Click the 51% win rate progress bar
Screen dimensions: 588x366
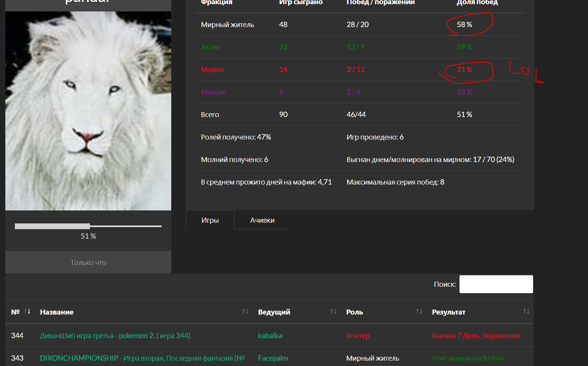coord(88,226)
